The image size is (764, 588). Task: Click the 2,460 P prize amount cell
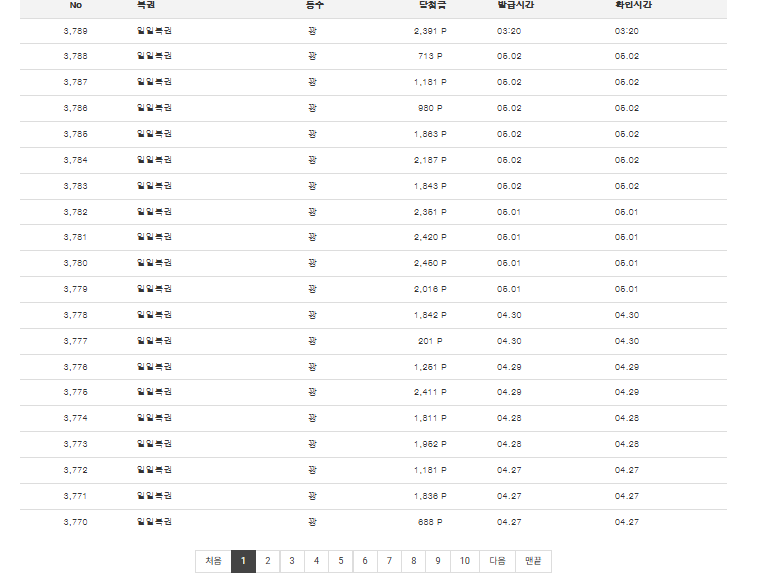[x=430, y=263]
